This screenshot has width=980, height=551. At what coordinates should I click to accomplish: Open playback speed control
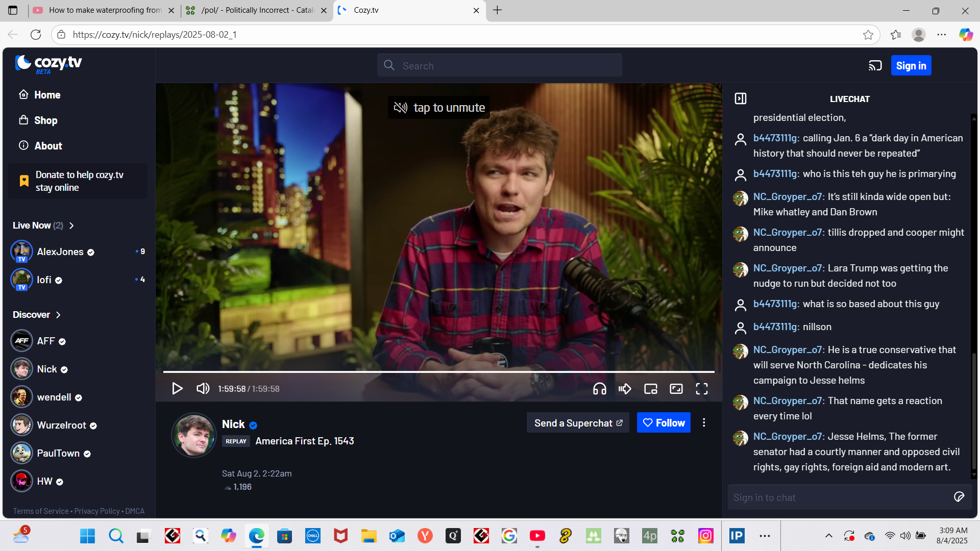(625, 389)
